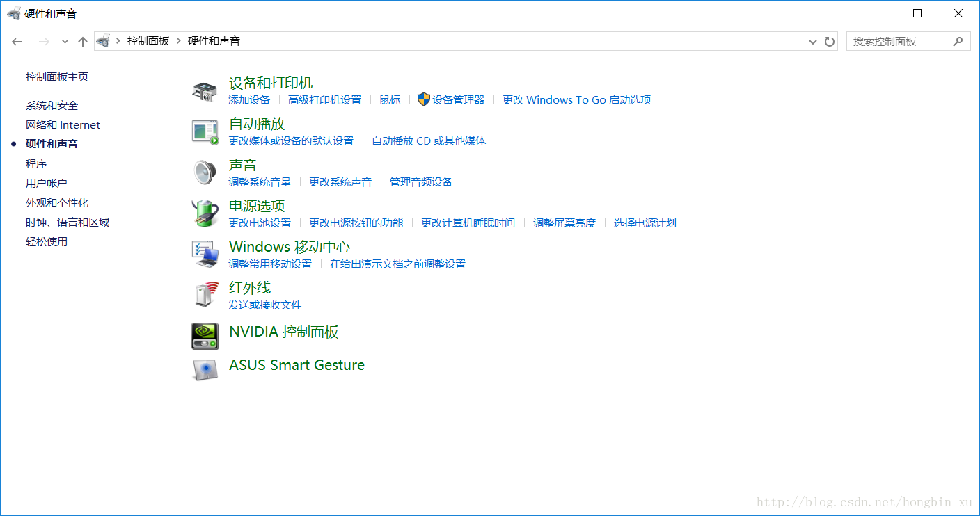Click the 添加设备 link
Screen dimensions: 980x516
pyautogui.click(x=249, y=100)
